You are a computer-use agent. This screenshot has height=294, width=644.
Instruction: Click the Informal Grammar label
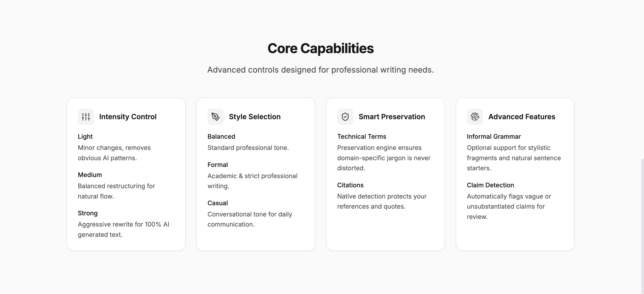[x=494, y=136]
